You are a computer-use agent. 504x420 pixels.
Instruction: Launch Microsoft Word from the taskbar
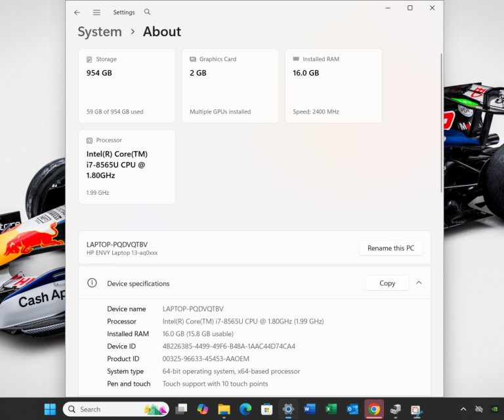310,409
